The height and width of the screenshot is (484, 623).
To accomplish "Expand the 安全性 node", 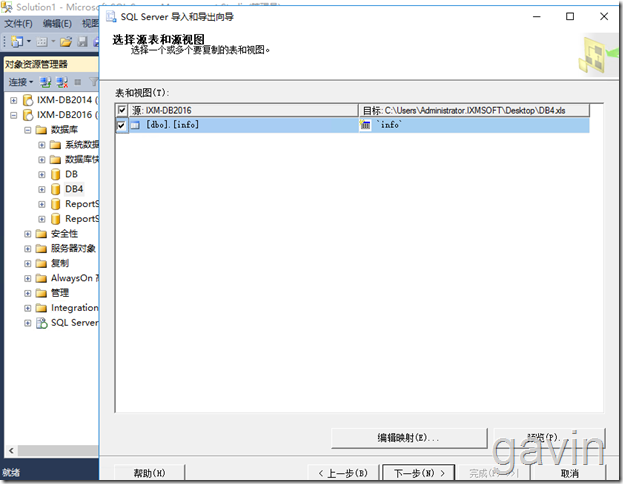I will (x=27, y=234).
